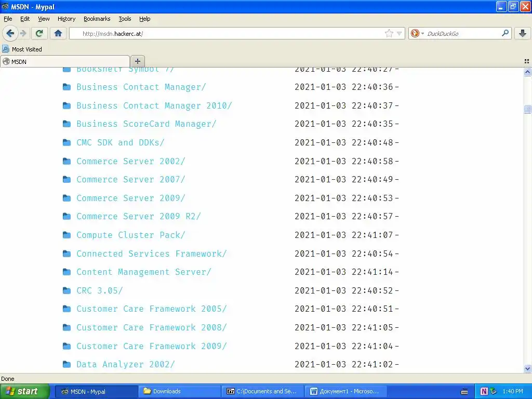Open Customer Care Framework 2008/ link
Image resolution: width=532 pixels, height=399 pixels.
pos(151,328)
